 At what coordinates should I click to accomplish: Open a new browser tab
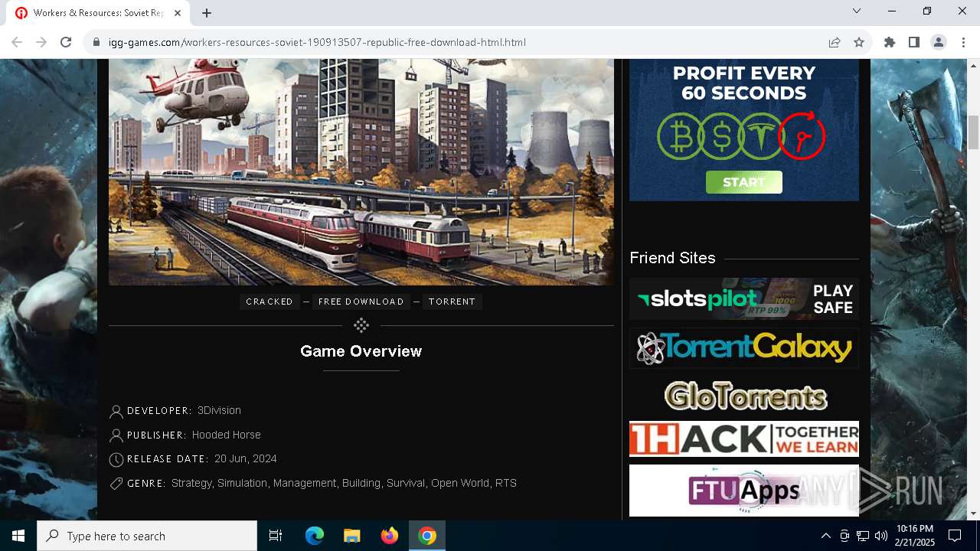tap(207, 13)
